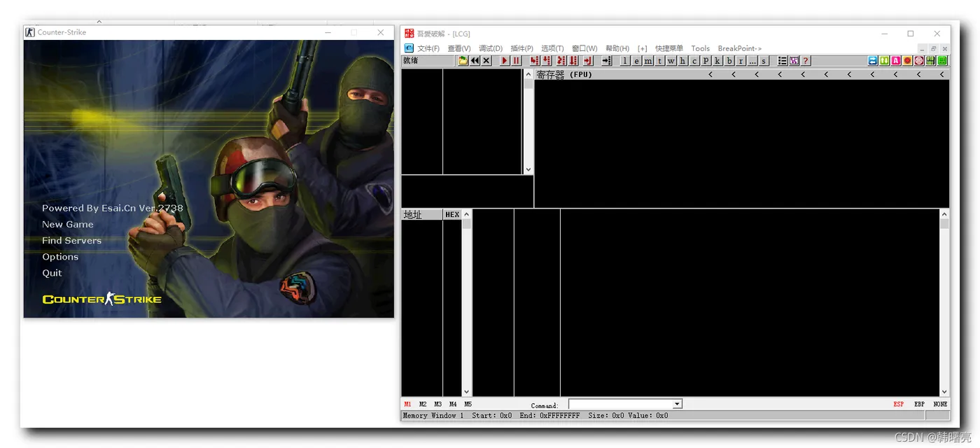Open the BreakPoint-> menu
This screenshot has height=448, width=980.
click(x=740, y=48)
